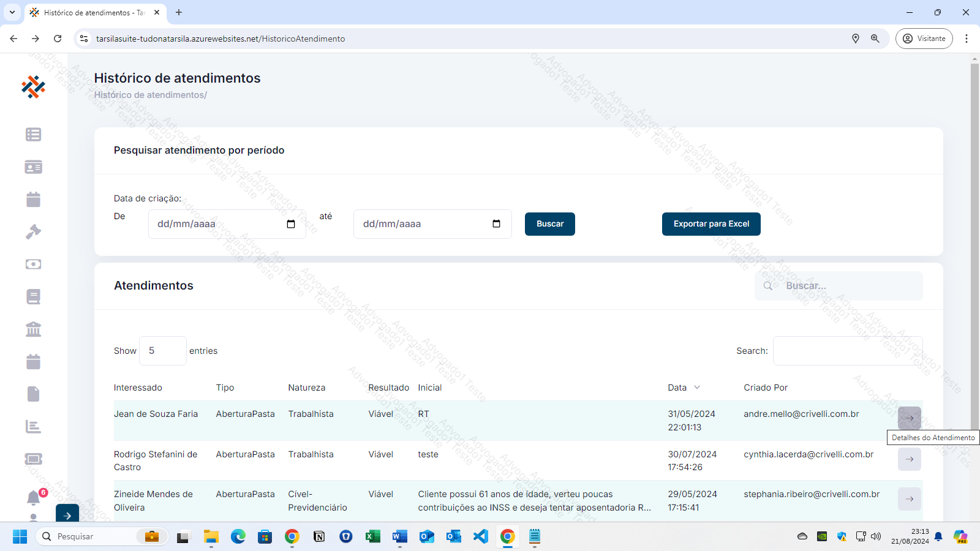
Task: Click the money bill sidebar icon
Action: pos(33,264)
